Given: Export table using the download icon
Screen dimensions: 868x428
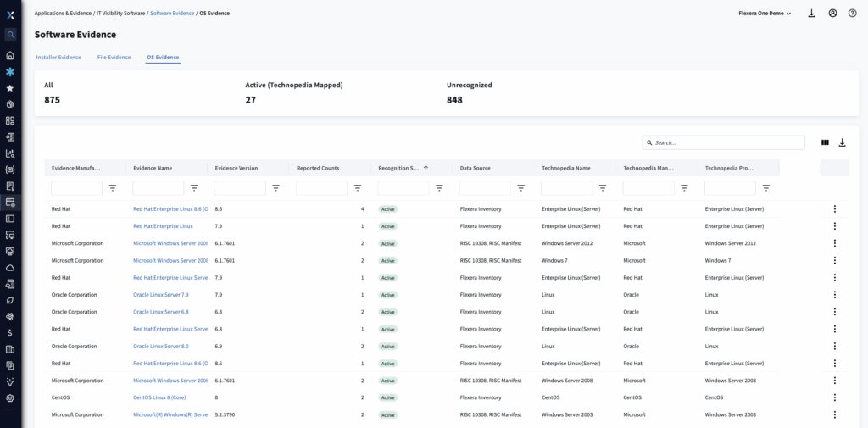Looking at the screenshot, I should (842, 142).
